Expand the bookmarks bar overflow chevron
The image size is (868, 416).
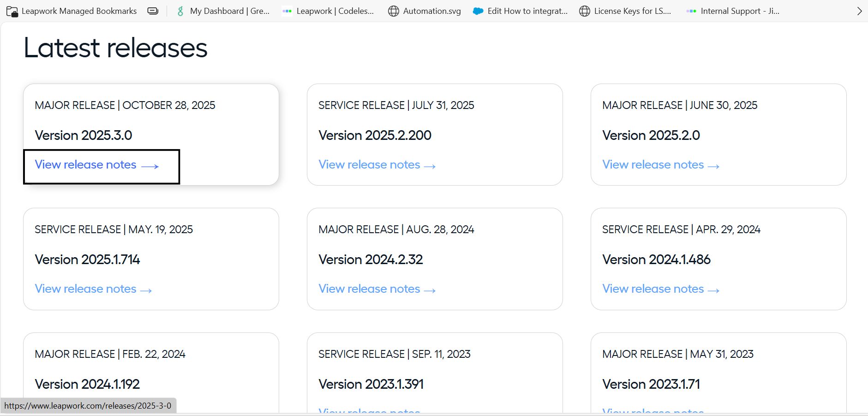(859, 11)
